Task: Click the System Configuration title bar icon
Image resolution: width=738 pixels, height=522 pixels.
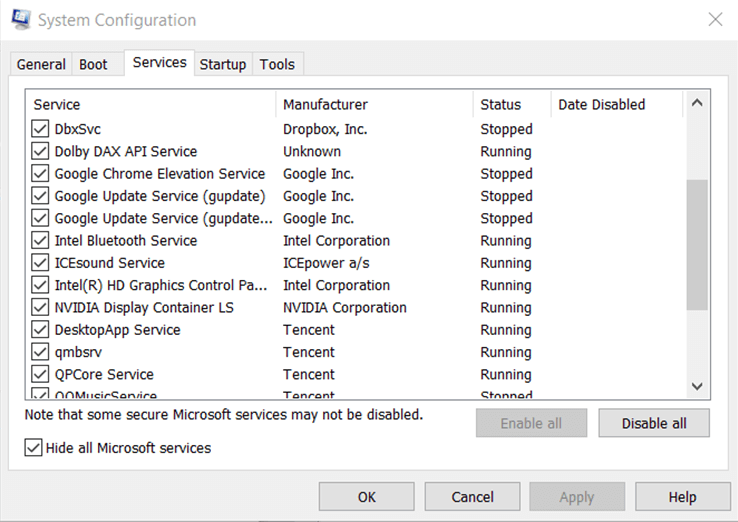Action: 21,19
